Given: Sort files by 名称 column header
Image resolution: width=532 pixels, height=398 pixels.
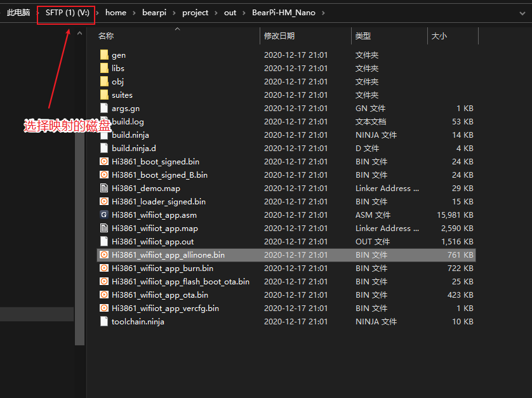Looking at the screenshot, I should click(106, 36).
